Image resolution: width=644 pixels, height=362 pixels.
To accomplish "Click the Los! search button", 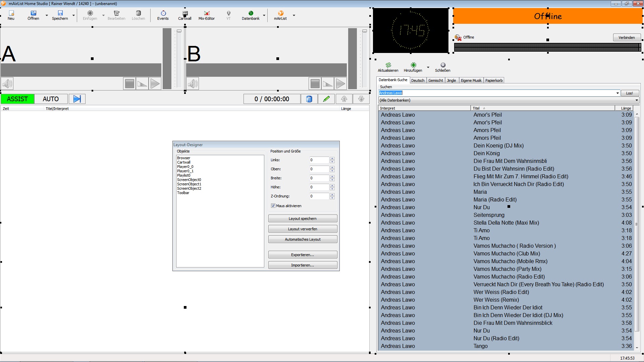I will point(629,93).
